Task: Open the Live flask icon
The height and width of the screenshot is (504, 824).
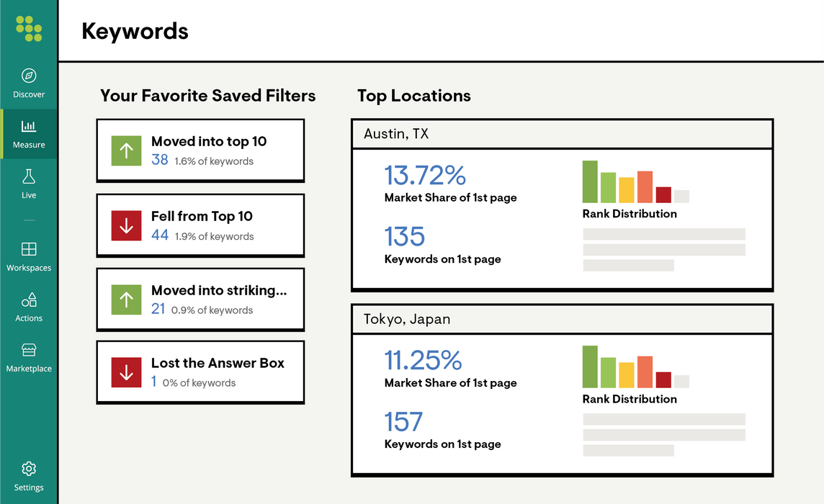Action: click(x=29, y=176)
